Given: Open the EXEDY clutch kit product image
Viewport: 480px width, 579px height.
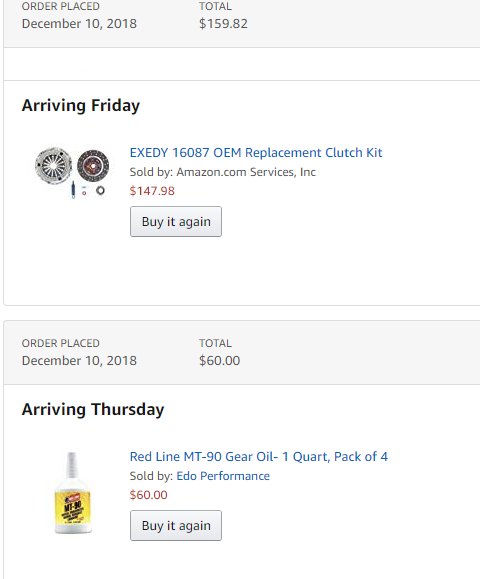Looking at the screenshot, I should (x=72, y=172).
